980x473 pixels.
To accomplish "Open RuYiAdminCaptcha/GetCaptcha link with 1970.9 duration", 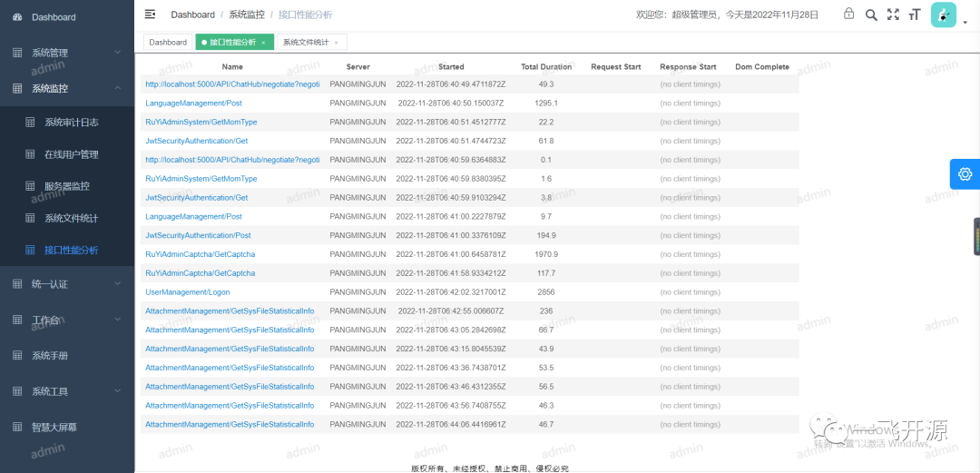I will coord(200,254).
